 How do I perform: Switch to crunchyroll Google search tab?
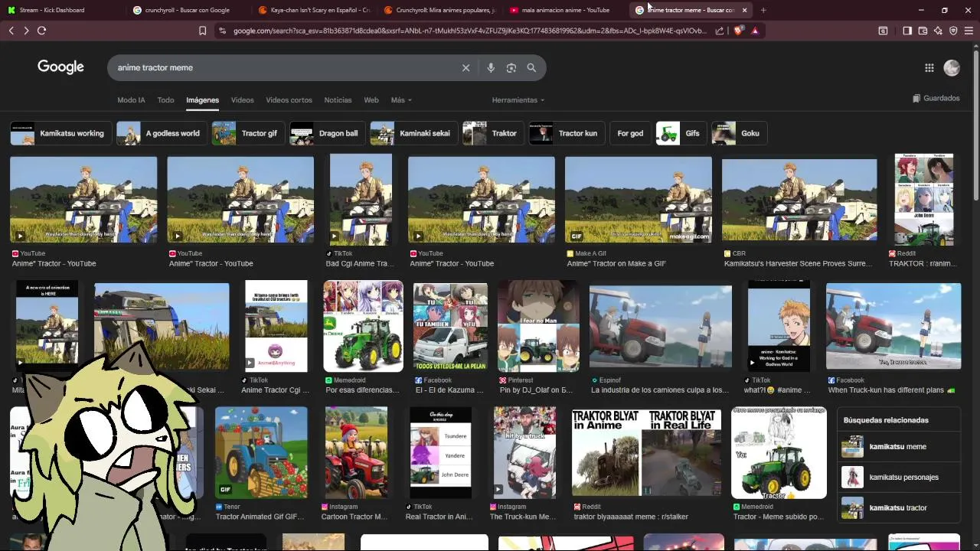point(188,10)
